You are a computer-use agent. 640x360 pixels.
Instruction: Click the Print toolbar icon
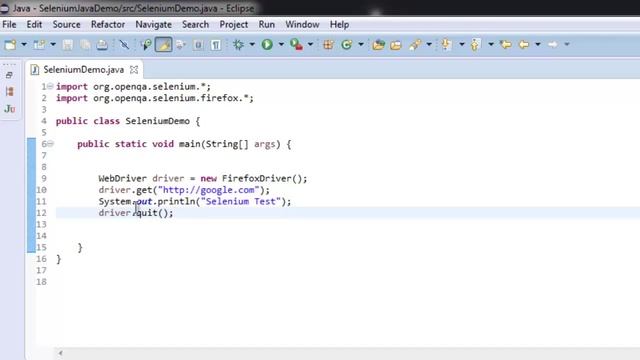click(102, 44)
